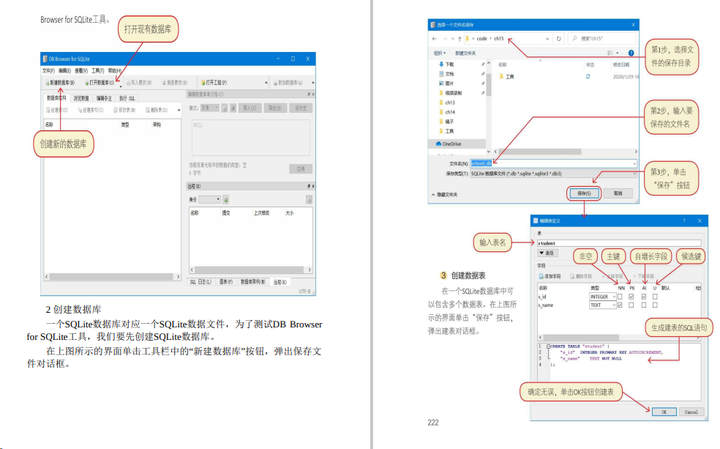The height and width of the screenshot is (449, 720).
Task: Click the blue help icon in save dialog
Action: 631,53
